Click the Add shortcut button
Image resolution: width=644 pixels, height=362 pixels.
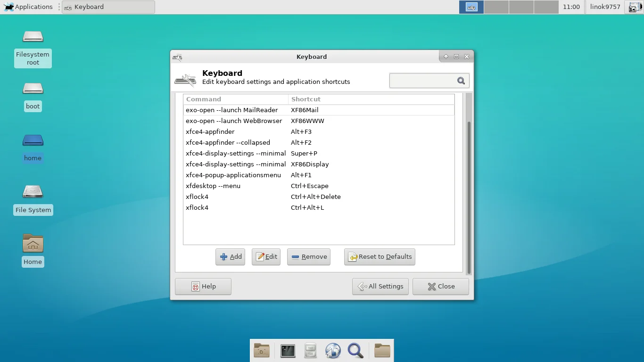tap(231, 257)
